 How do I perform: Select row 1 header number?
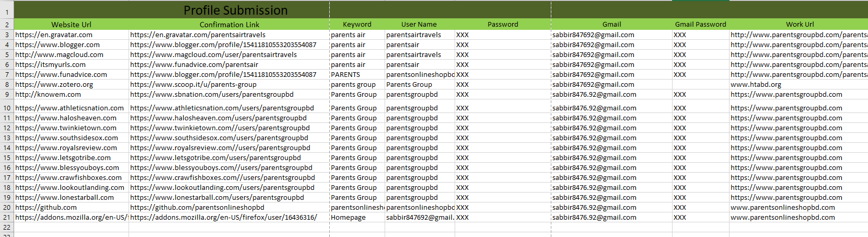(x=7, y=12)
